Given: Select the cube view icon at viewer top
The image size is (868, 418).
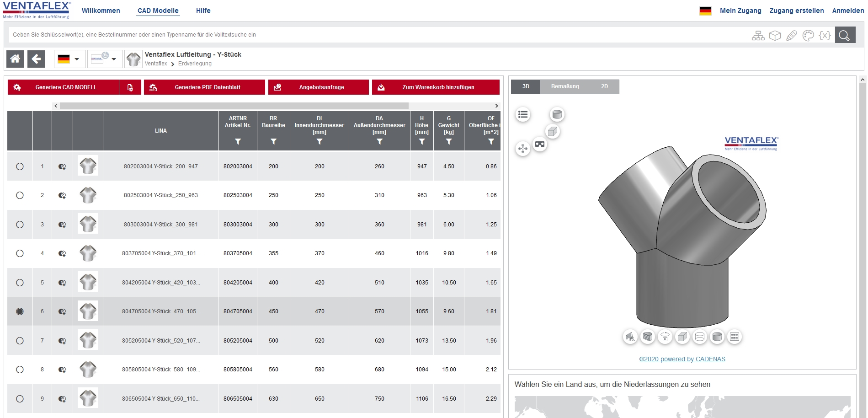Looking at the screenshot, I should tap(553, 132).
